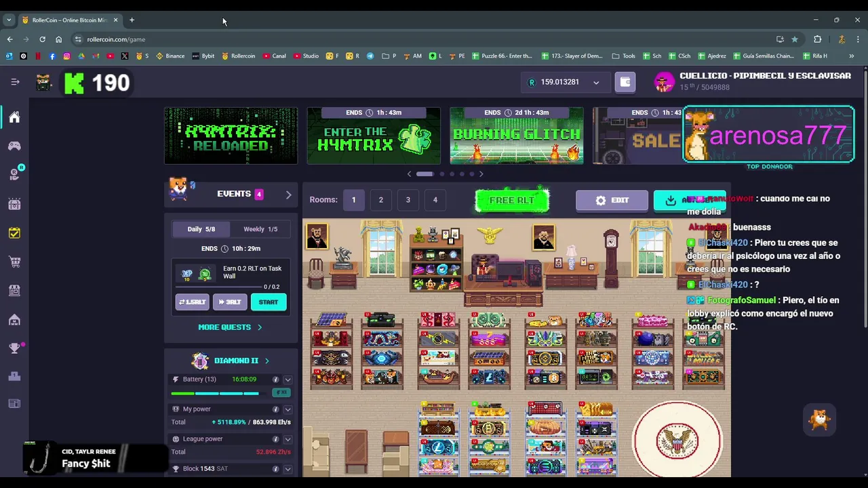
Task: Open the BURNING GLITCH banner
Action: click(517, 136)
